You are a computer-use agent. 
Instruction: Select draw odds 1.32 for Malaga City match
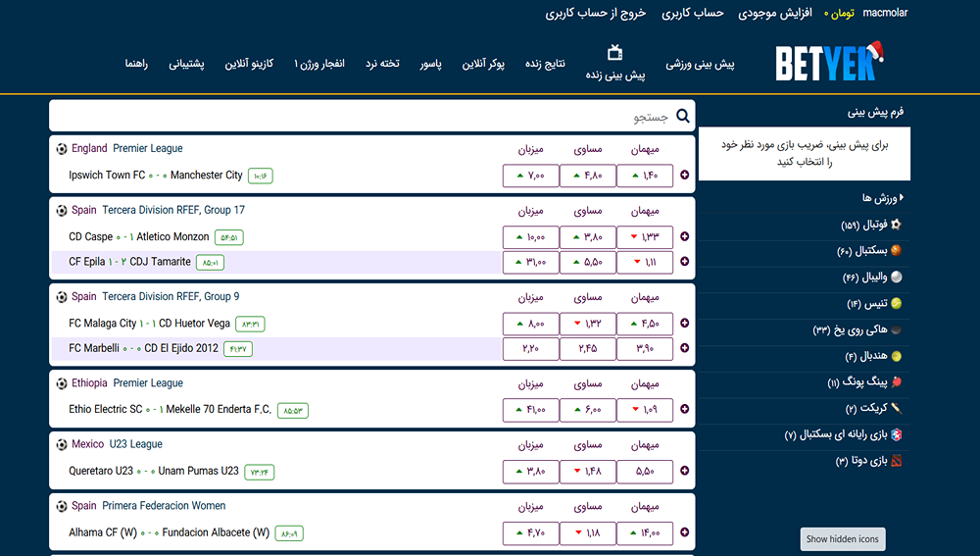(x=587, y=324)
